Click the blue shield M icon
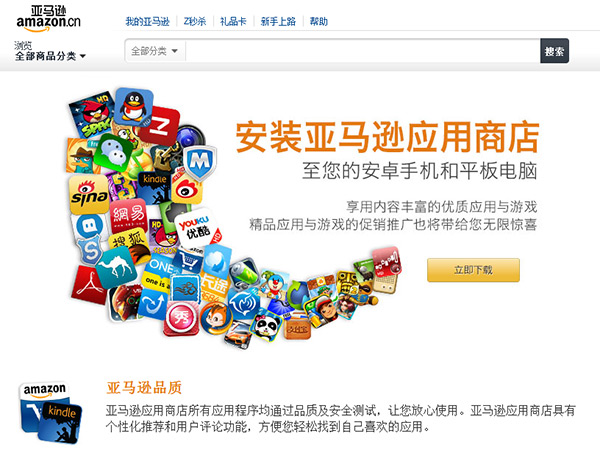Viewport: 600px width, 450px height. 200,163
